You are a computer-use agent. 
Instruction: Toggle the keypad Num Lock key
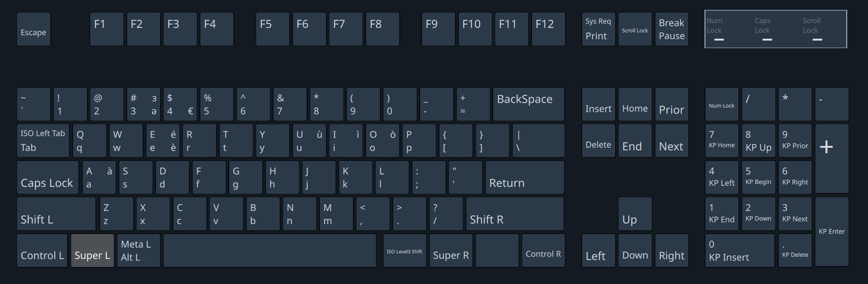pyautogui.click(x=722, y=104)
